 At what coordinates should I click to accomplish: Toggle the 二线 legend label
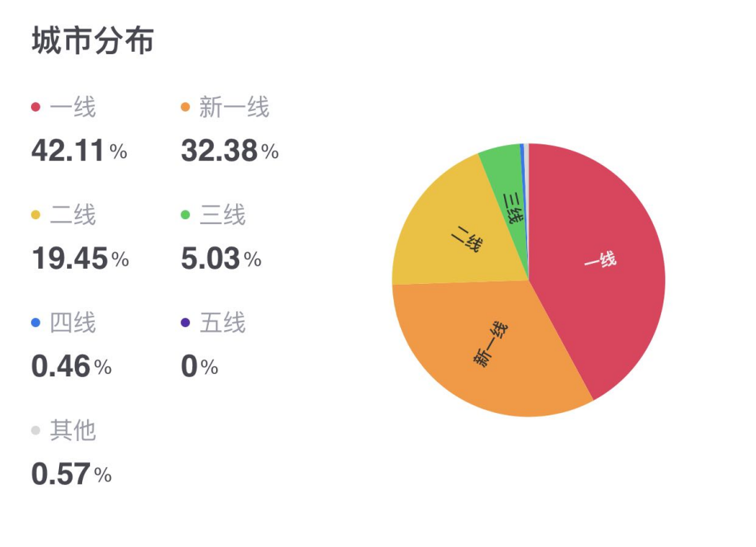(x=73, y=215)
